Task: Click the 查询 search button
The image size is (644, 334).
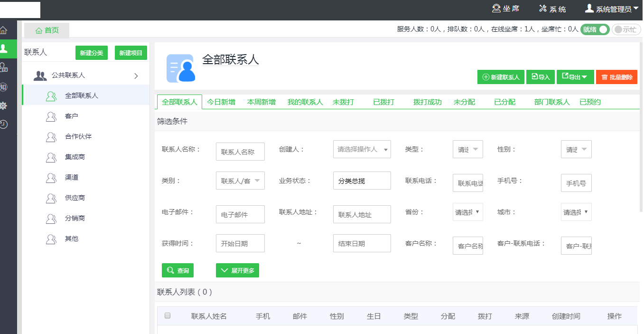Action: 177,270
